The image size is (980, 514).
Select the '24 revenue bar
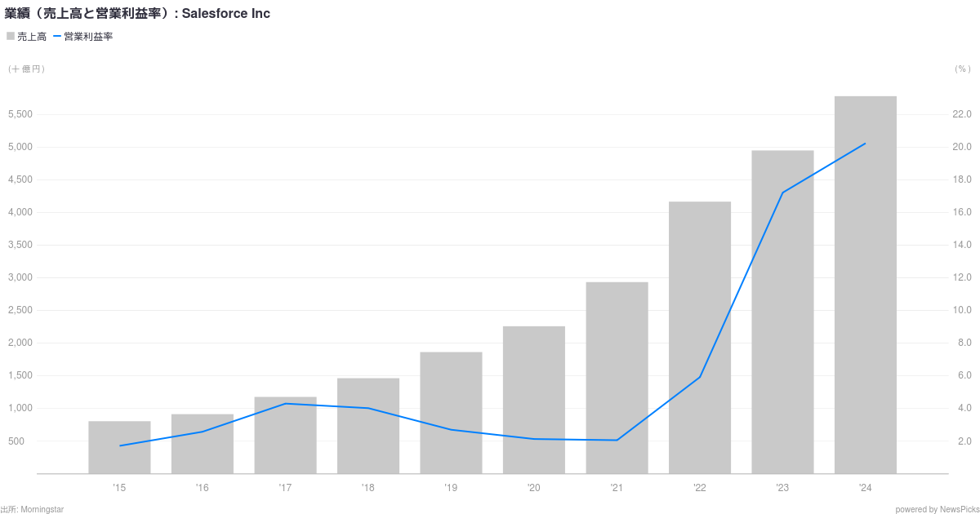point(866,285)
